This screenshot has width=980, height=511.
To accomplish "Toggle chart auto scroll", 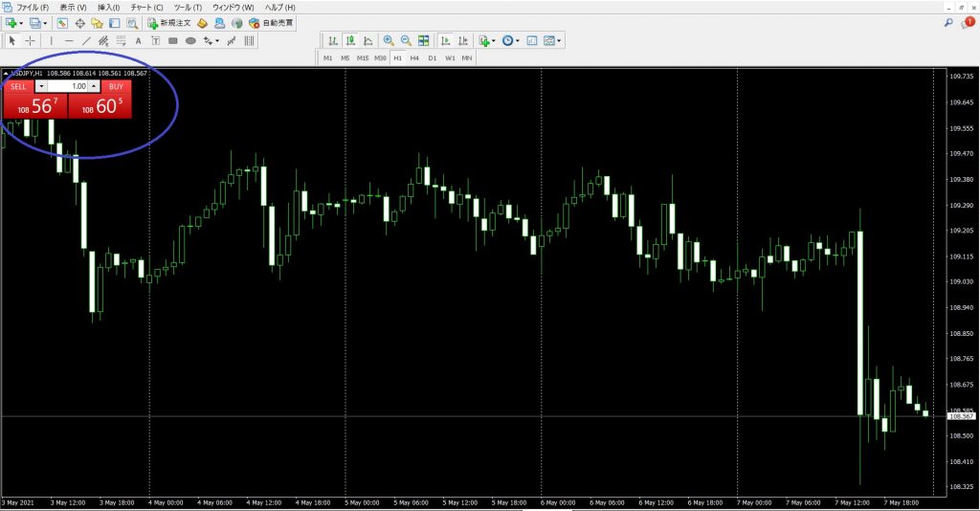I will point(445,41).
